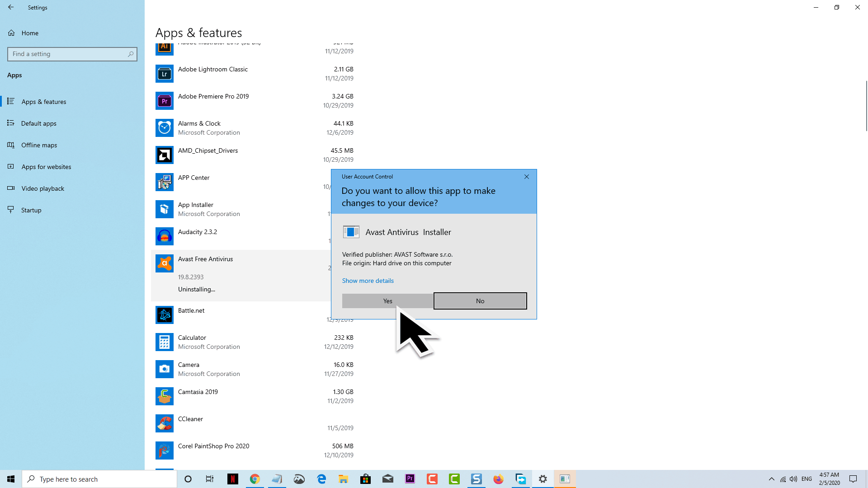Click Uninstalling... status text

(x=196, y=289)
